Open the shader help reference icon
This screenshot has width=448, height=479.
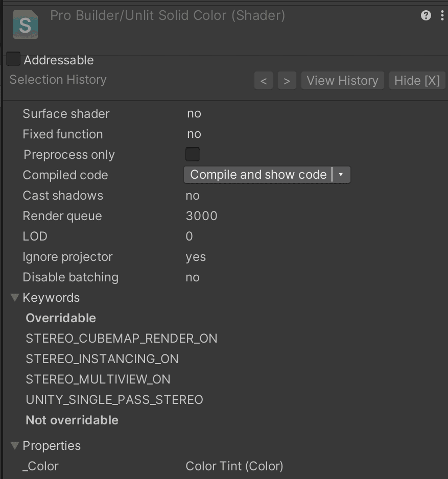426,16
